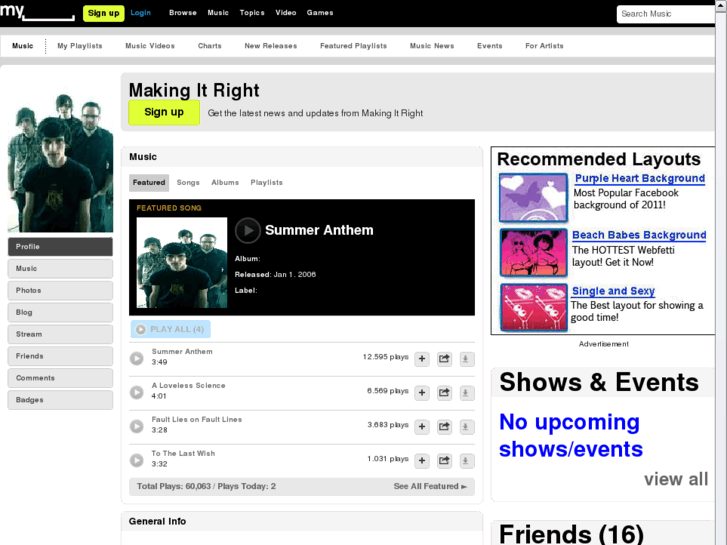The height and width of the screenshot is (545, 727).
Task: Open the Charts section
Action: 210,46
